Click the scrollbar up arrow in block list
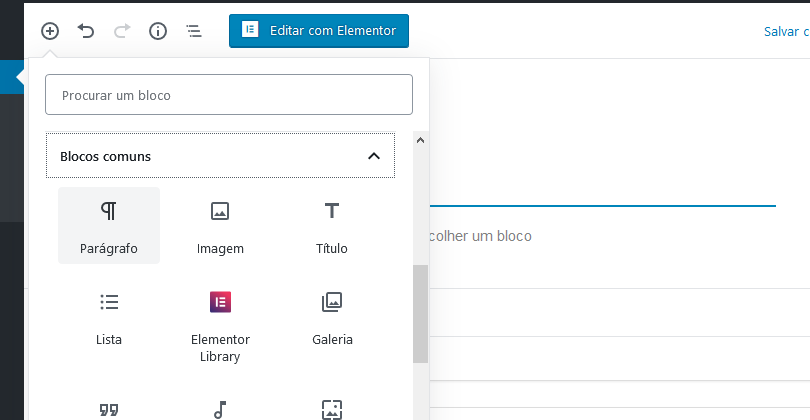The image size is (810, 420). click(420, 141)
